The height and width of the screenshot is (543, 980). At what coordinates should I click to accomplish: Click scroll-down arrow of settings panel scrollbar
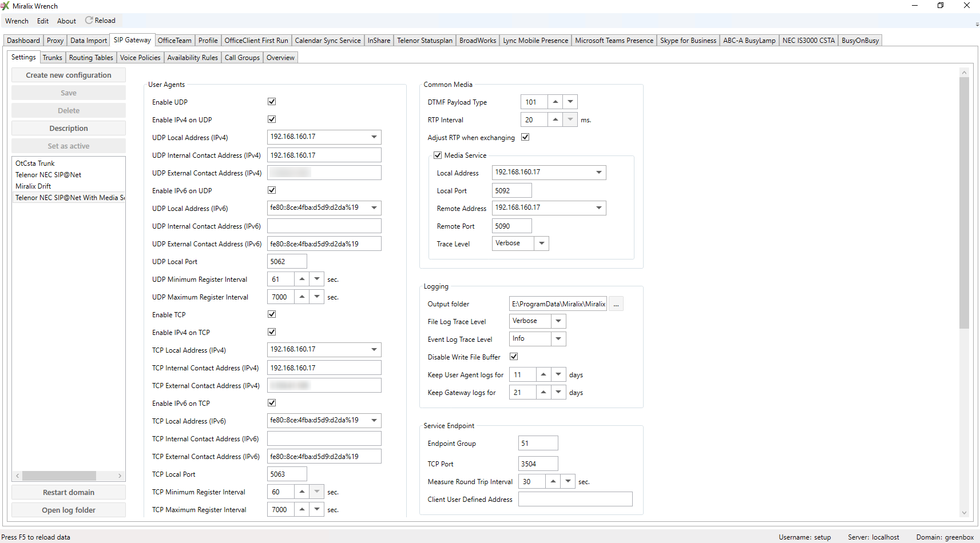pos(964,513)
